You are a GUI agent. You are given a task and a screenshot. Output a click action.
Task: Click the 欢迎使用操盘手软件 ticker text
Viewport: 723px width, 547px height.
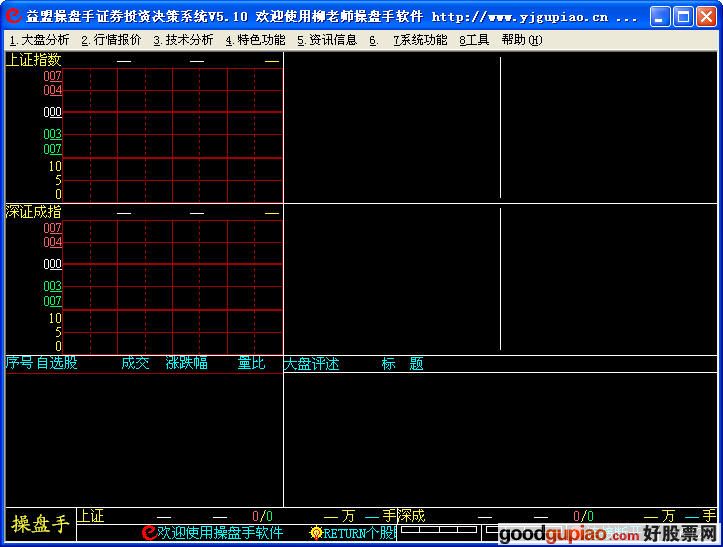tap(220, 533)
